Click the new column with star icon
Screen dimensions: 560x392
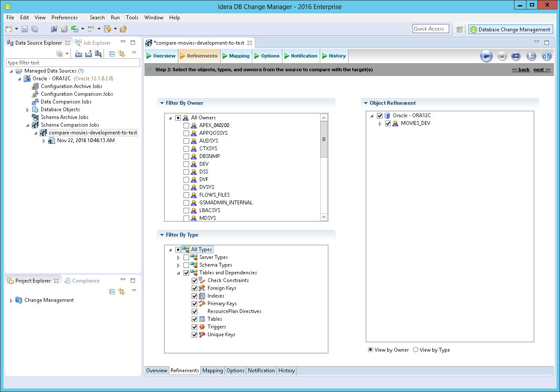[91, 29]
